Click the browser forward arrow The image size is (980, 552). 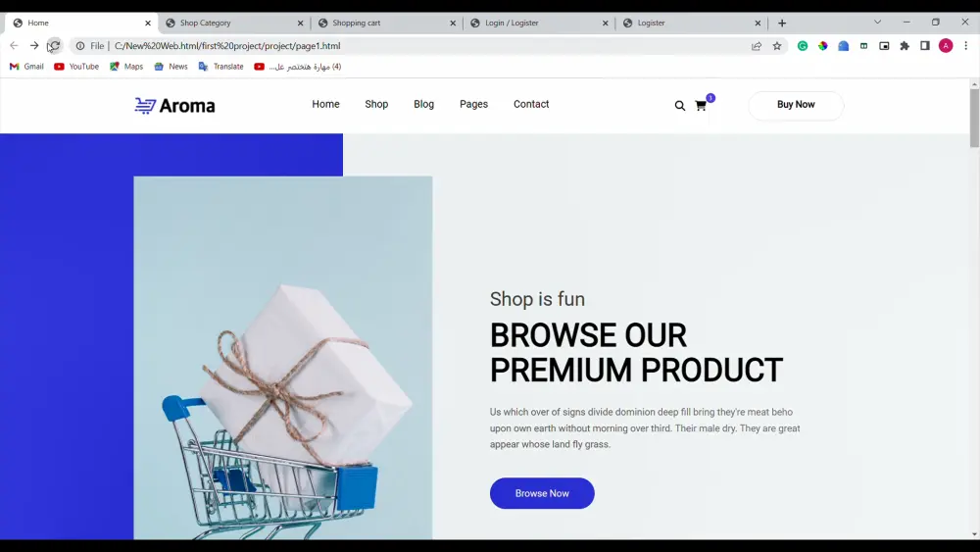point(34,46)
